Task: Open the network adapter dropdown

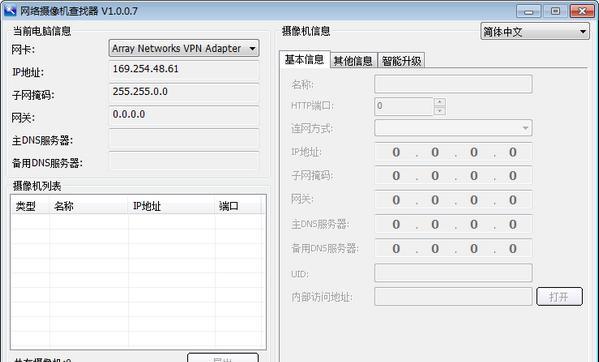Action: click(184, 48)
